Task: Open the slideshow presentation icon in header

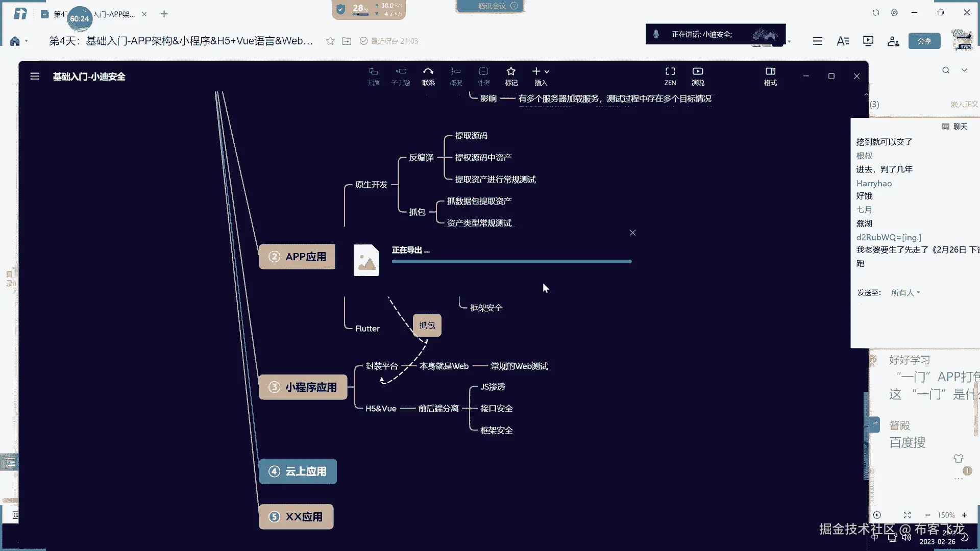Action: (x=868, y=41)
